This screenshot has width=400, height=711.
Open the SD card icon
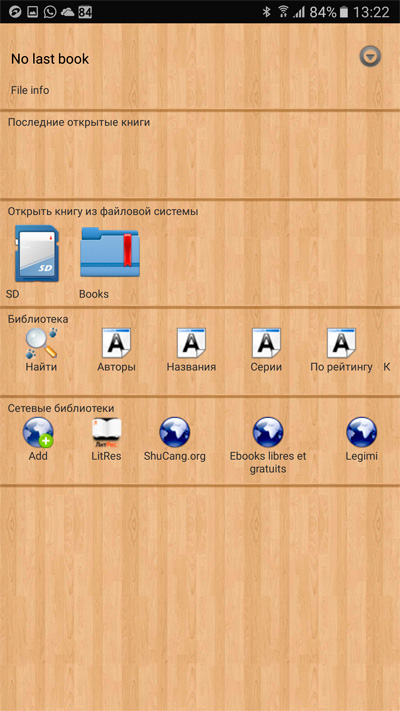tap(37, 254)
